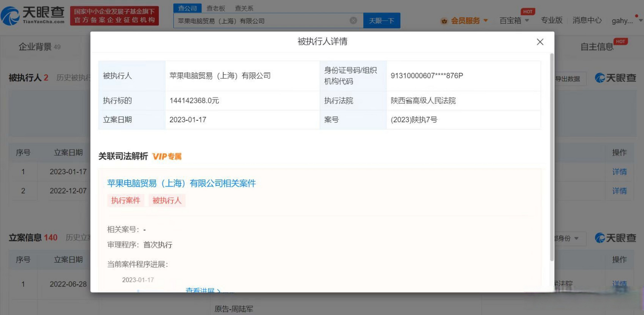Click the 2023-01-17 立案日期 value in the dialog

[x=188, y=120]
